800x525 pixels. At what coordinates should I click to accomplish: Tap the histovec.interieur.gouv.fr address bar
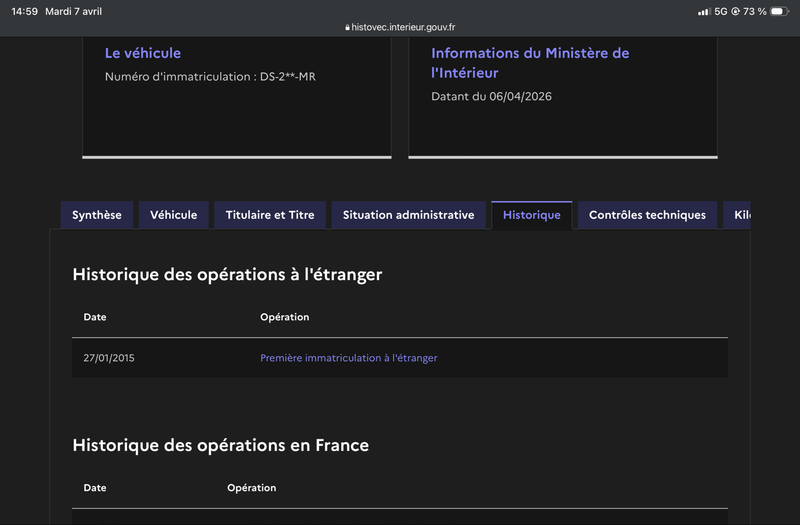pyautogui.click(x=400, y=27)
